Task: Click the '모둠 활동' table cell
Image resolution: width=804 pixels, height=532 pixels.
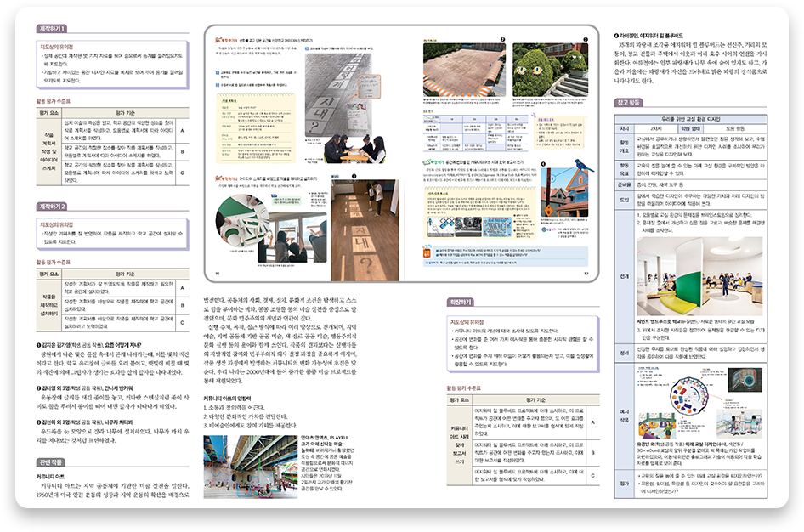Action: pyautogui.click(x=735, y=128)
